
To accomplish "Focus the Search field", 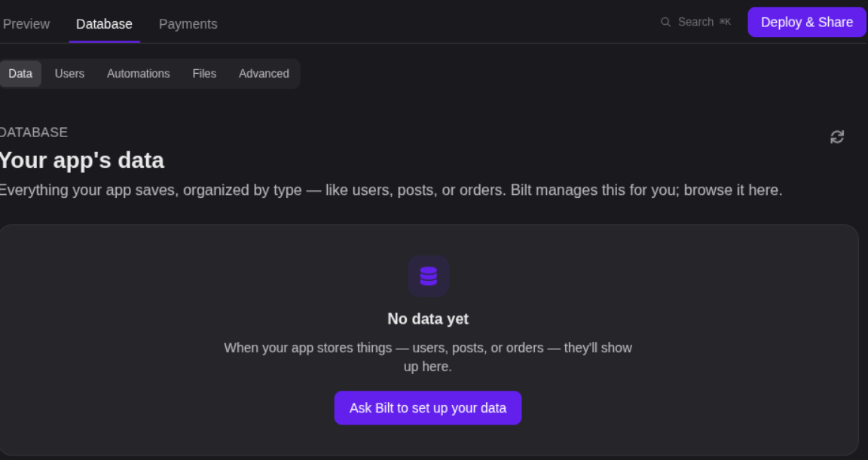I will pyautogui.click(x=696, y=22).
